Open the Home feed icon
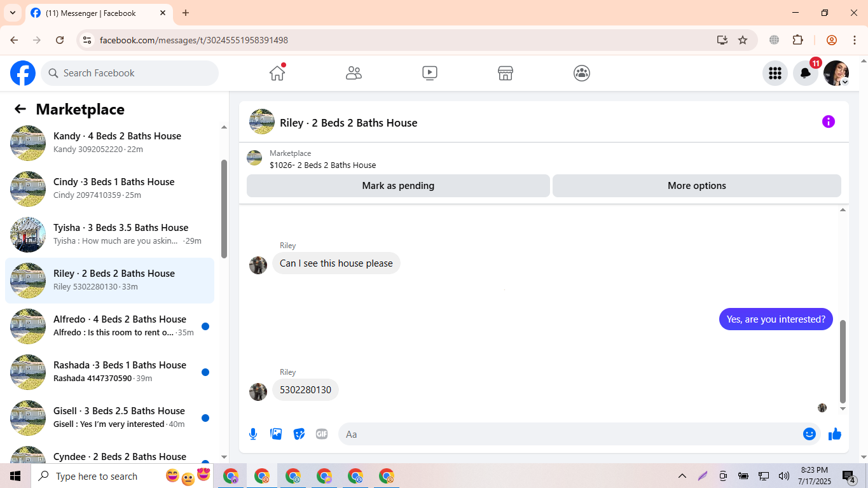The image size is (868, 488). tap(277, 73)
